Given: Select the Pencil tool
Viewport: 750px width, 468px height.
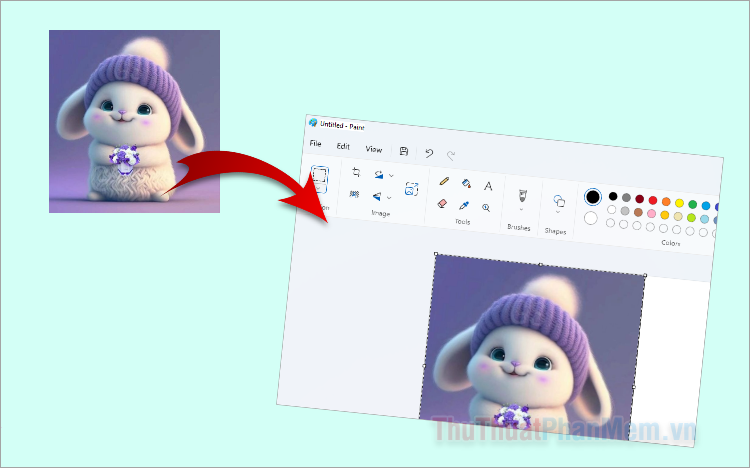Looking at the screenshot, I should (444, 181).
